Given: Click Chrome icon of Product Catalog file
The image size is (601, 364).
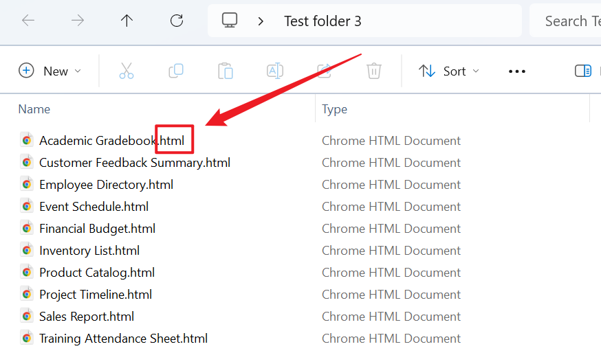Looking at the screenshot, I should click(26, 272).
